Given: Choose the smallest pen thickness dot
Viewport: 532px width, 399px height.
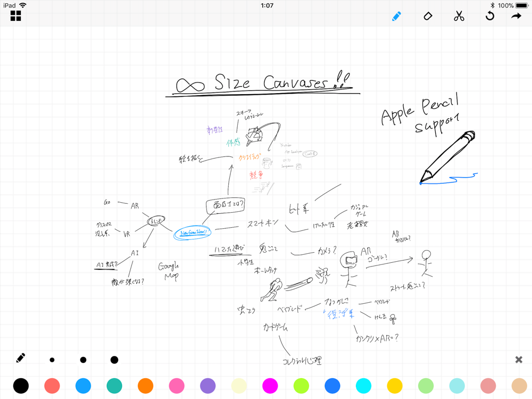Looking at the screenshot, I should [52, 360].
